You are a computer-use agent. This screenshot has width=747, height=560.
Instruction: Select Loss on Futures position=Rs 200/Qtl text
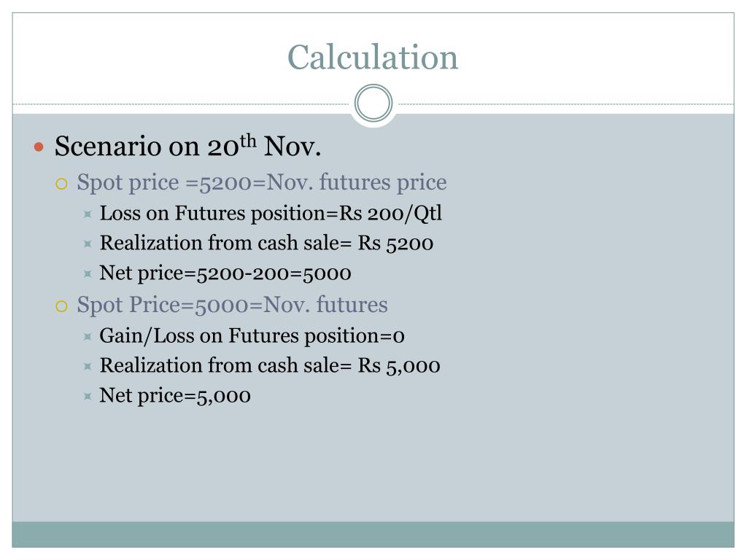271,213
